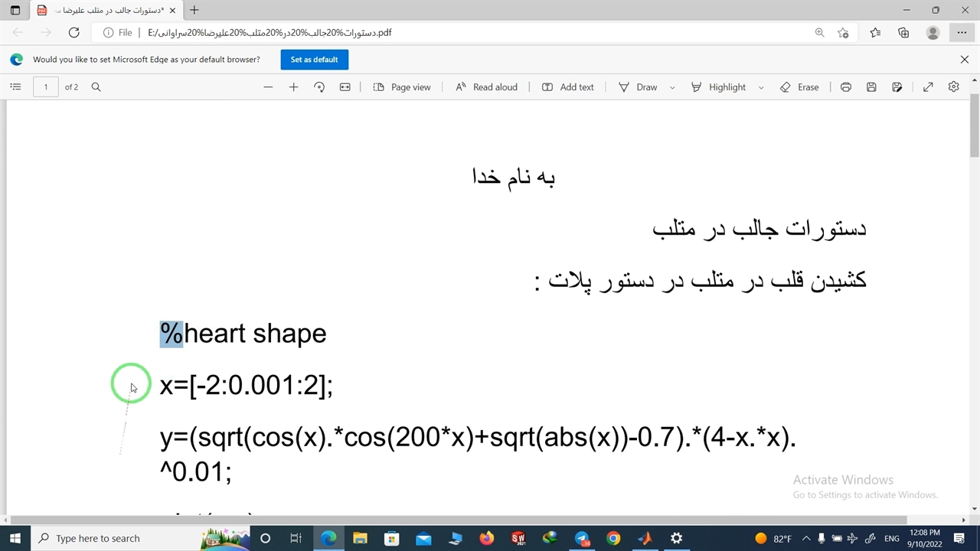
Task: Rotate the PDF page
Action: click(319, 87)
